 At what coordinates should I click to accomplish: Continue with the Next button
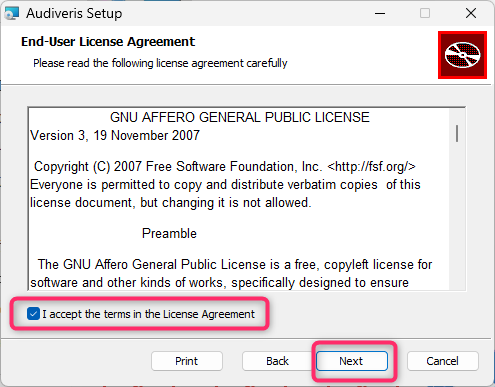tap(352, 361)
